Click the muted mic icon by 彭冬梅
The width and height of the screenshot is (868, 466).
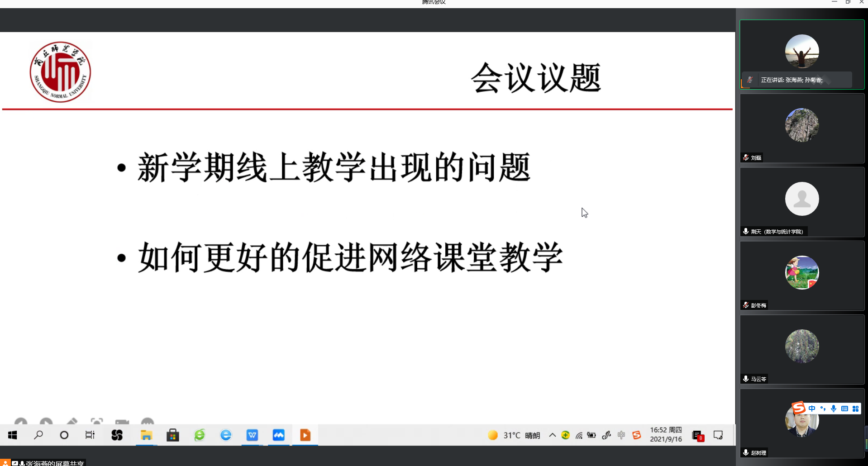click(746, 305)
